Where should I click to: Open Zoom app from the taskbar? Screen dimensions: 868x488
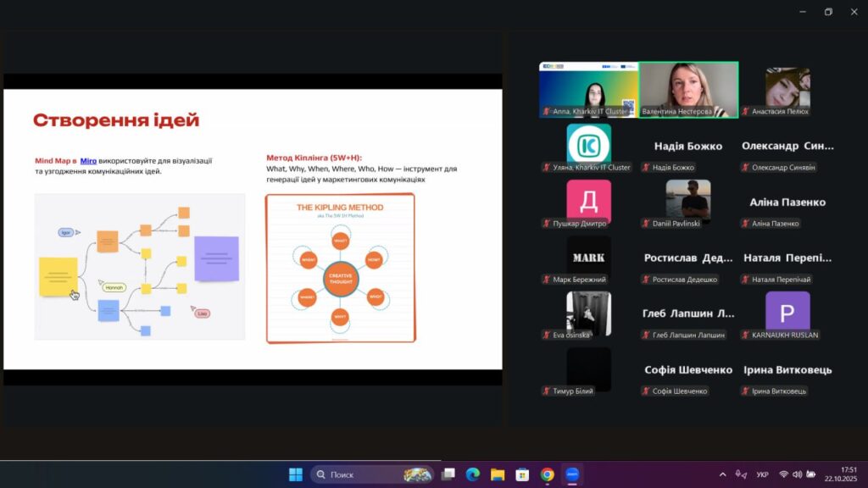[572, 474]
